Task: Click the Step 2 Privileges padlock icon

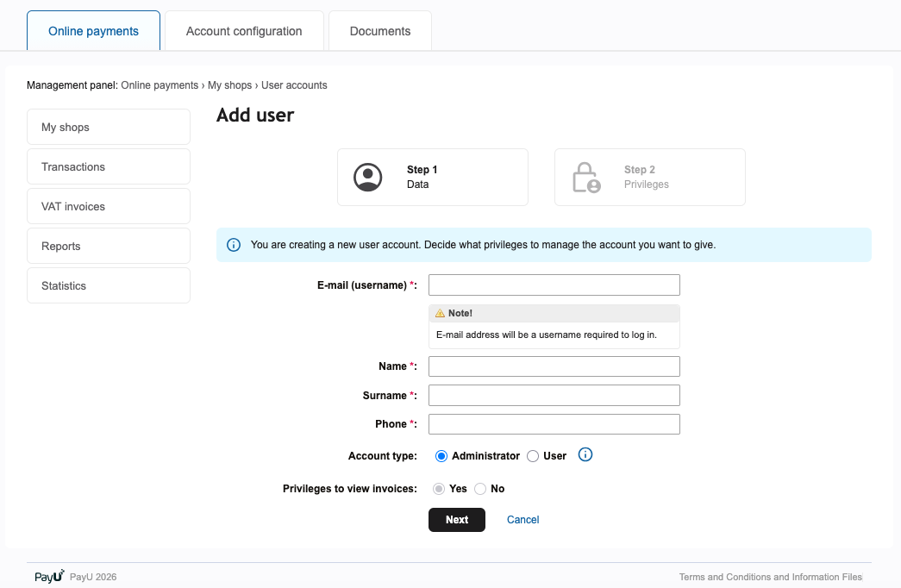Action: point(586,177)
